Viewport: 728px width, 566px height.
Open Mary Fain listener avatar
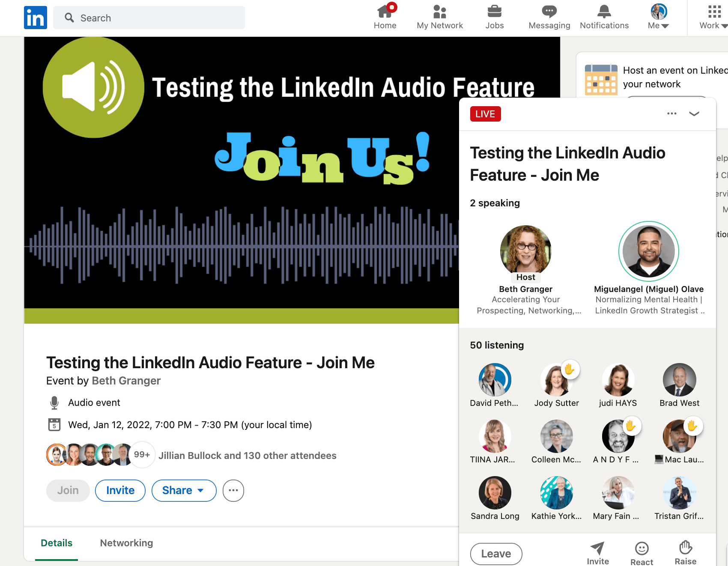pyautogui.click(x=618, y=493)
